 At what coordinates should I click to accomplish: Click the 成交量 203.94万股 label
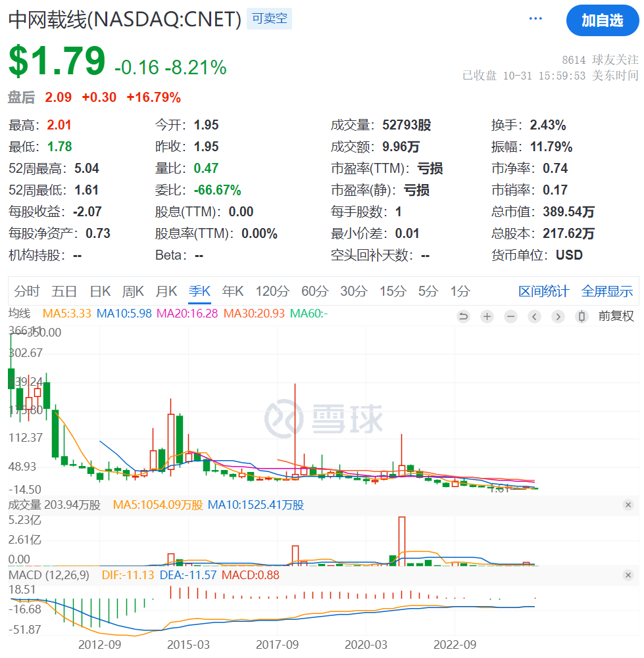[x=55, y=504]
